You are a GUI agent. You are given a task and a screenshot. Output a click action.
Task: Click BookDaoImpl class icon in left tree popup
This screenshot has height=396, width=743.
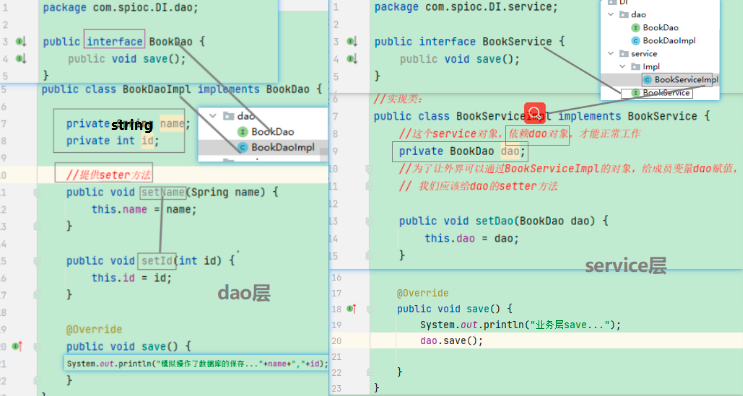tap(243, 147)
